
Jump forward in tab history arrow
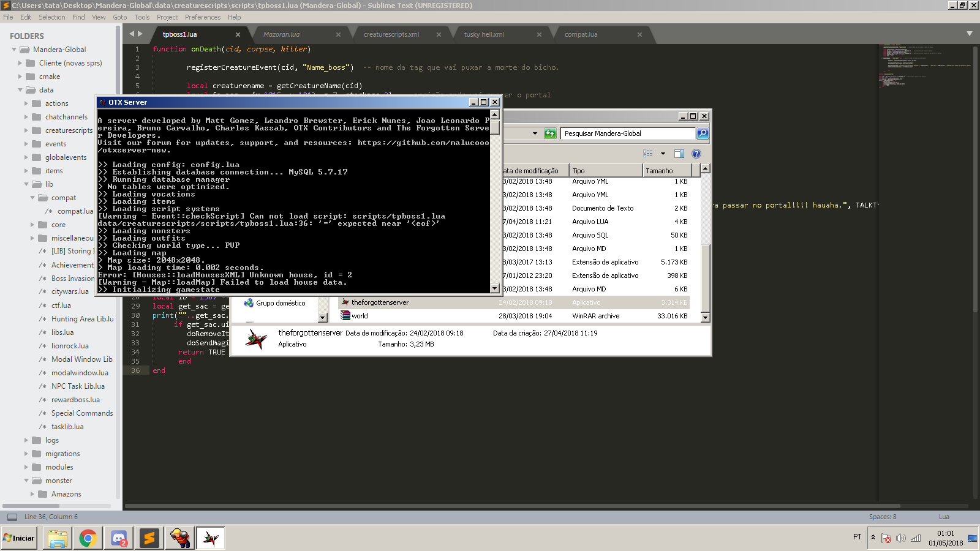140,34
